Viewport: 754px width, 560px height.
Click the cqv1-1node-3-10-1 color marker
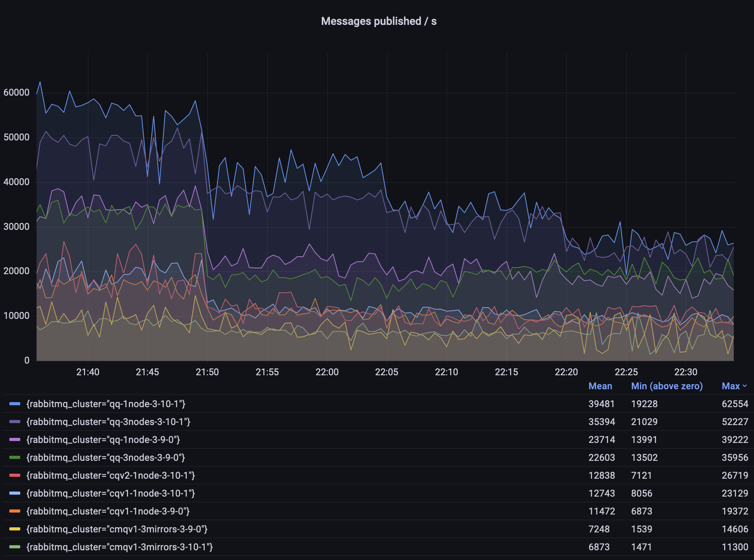(x=14, y=493)
